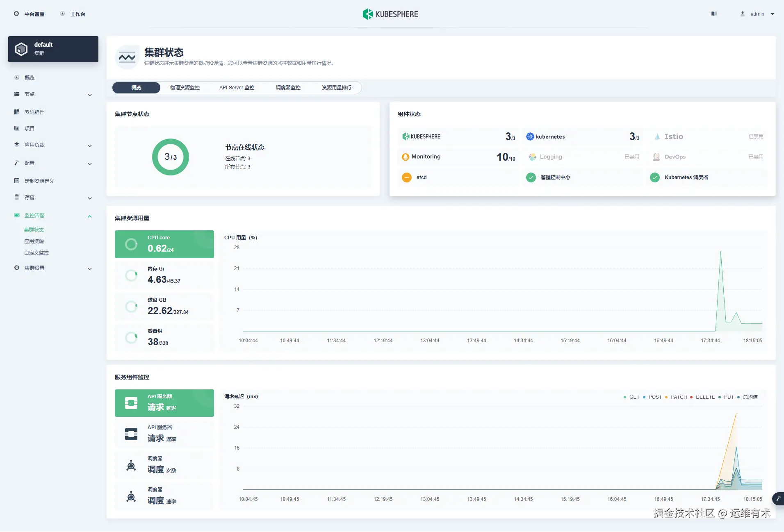Click the etcd component status icon

coord(407,177)
